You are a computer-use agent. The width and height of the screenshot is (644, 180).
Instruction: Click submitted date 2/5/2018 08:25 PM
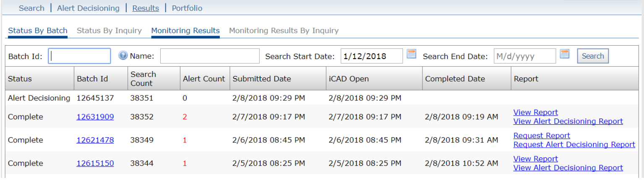269,163
